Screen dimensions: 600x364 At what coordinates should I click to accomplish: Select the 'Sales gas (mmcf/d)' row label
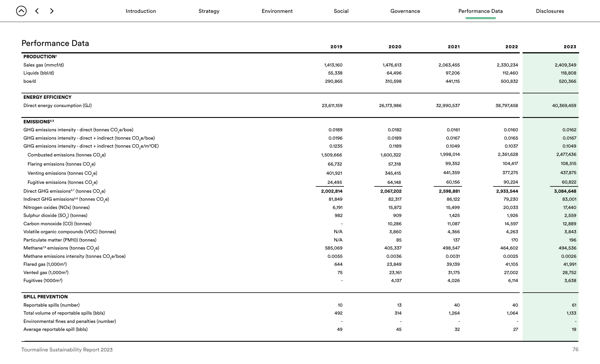pyautogui.click(x=44, y=65)
